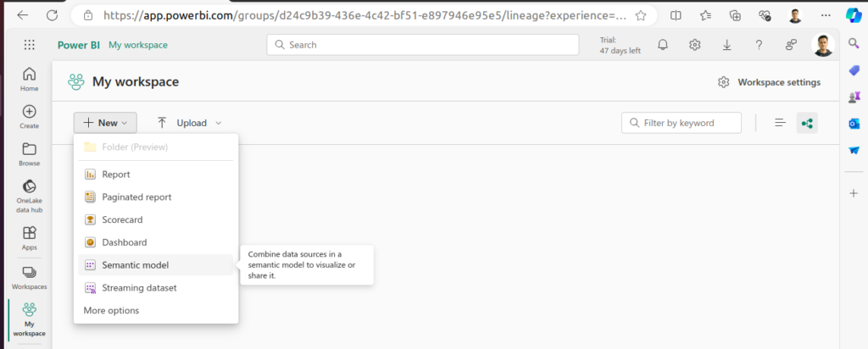Open the help question mark
This screenshot has width=868, height=349.
(x=759, y=45)
